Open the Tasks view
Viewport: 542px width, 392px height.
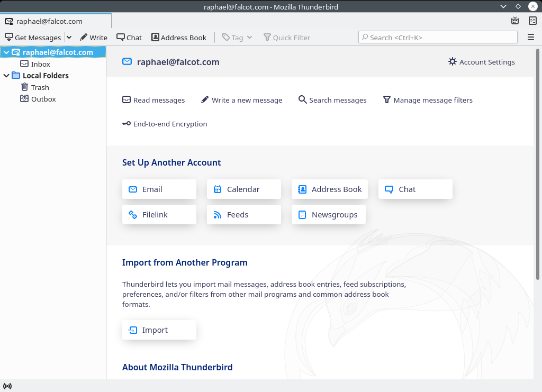[x=532, y=20]
